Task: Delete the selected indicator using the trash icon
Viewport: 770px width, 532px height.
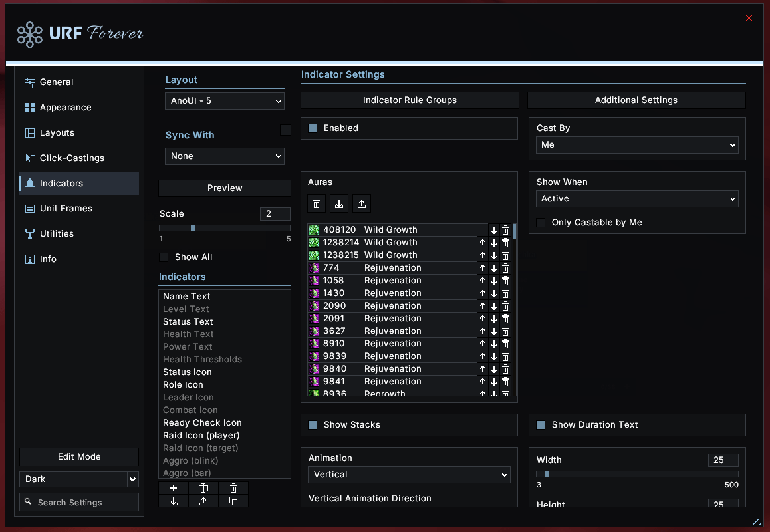Action: (233, 488)
